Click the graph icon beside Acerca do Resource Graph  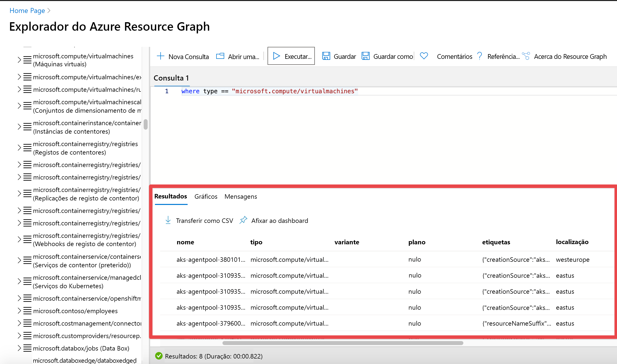click(526, 56)
